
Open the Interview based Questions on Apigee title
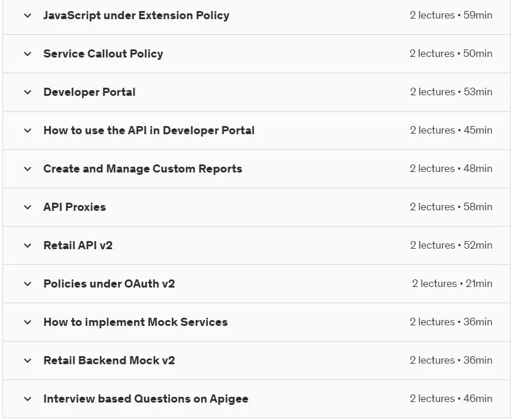(x=146, y=399)
